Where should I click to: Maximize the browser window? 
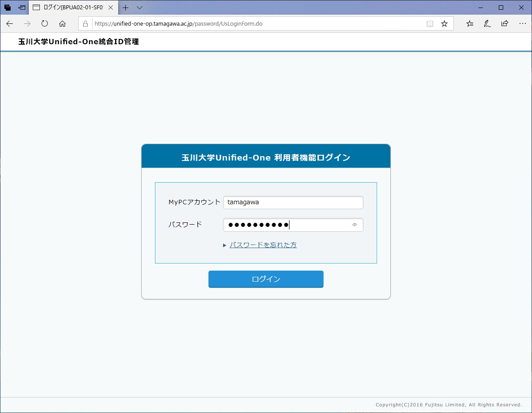coord(501,8)
